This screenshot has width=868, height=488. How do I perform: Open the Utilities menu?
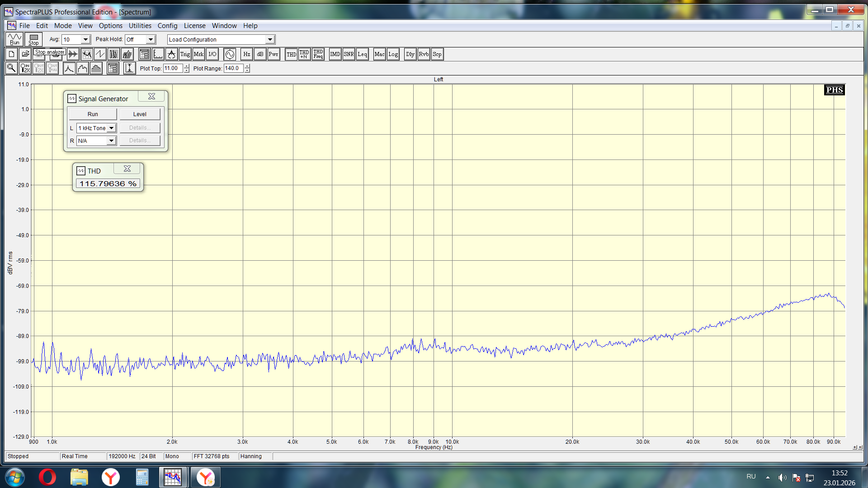coord(140,26)
